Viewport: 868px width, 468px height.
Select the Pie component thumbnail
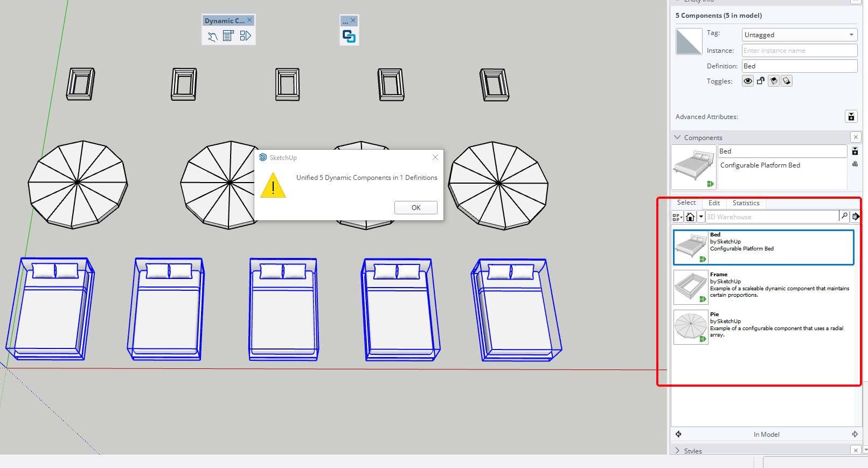(691, 327)
